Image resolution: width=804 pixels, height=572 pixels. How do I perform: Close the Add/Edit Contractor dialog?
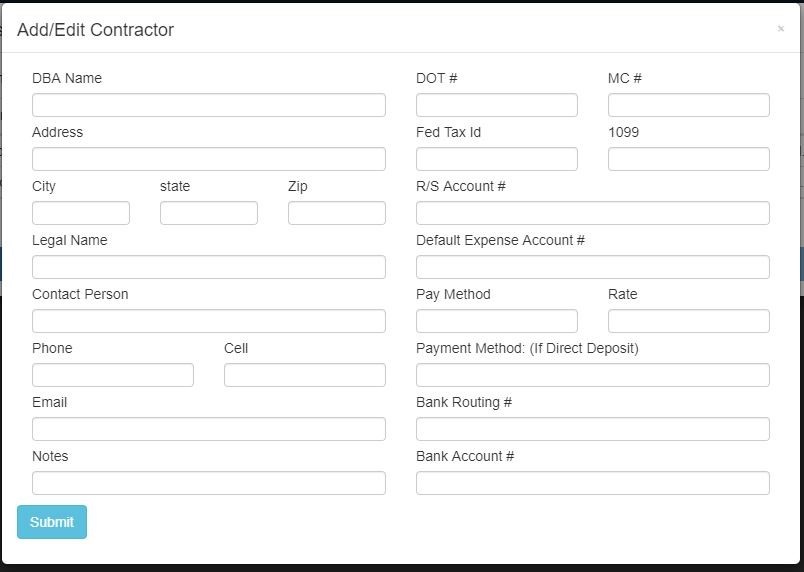[780, 29]
